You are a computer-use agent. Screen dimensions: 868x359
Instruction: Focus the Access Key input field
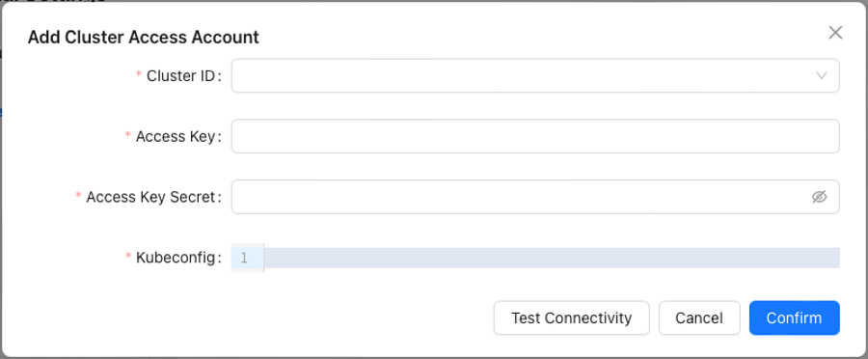pos(535,136)
